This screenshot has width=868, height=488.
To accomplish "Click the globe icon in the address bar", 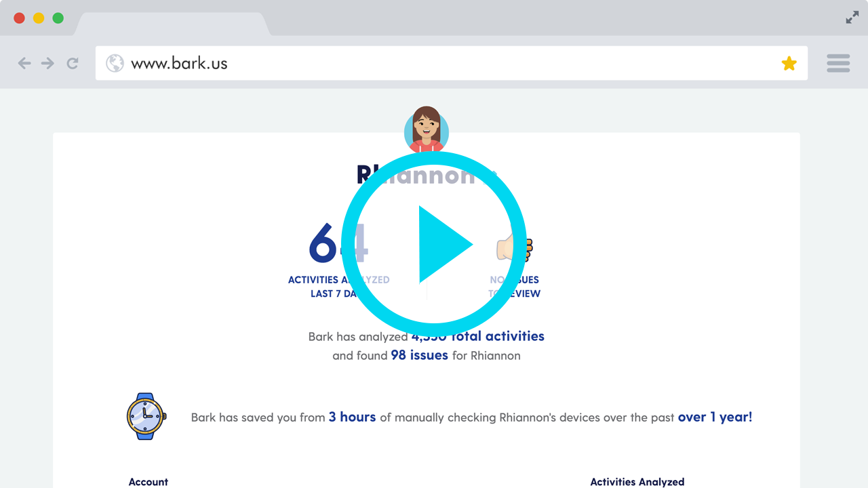I will (x=115, y=64).
